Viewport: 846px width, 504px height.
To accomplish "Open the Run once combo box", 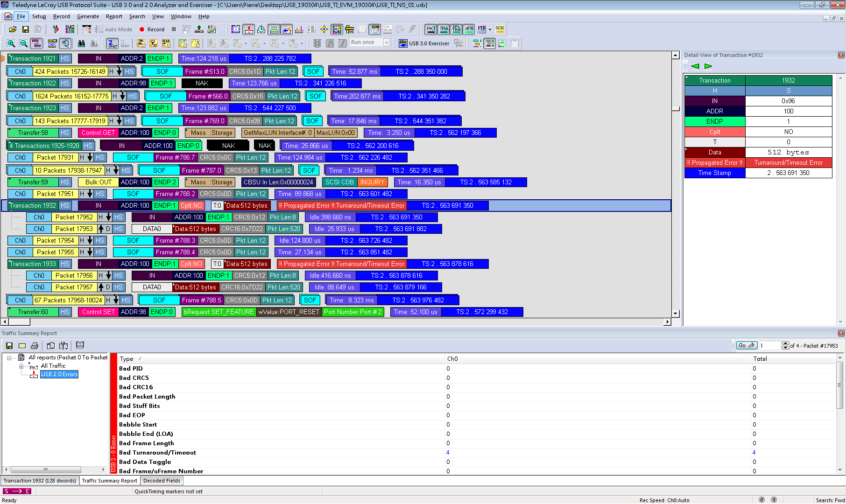I will [x=370, y=42].
